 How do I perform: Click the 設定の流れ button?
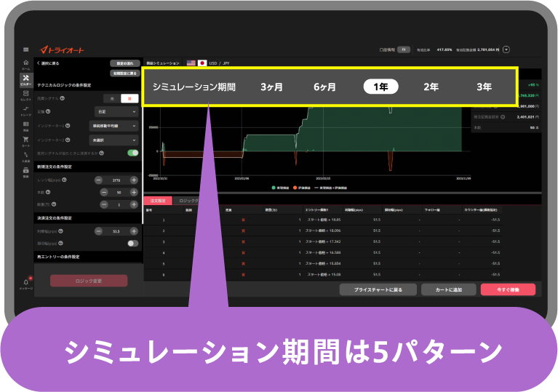click(x=125, y=63)
